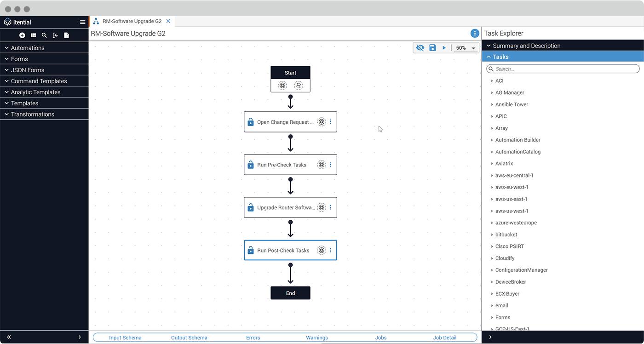Screen dimensions: 644x344
Task: Open the blue info icon near the workflow title
Action: pos(475,33)
